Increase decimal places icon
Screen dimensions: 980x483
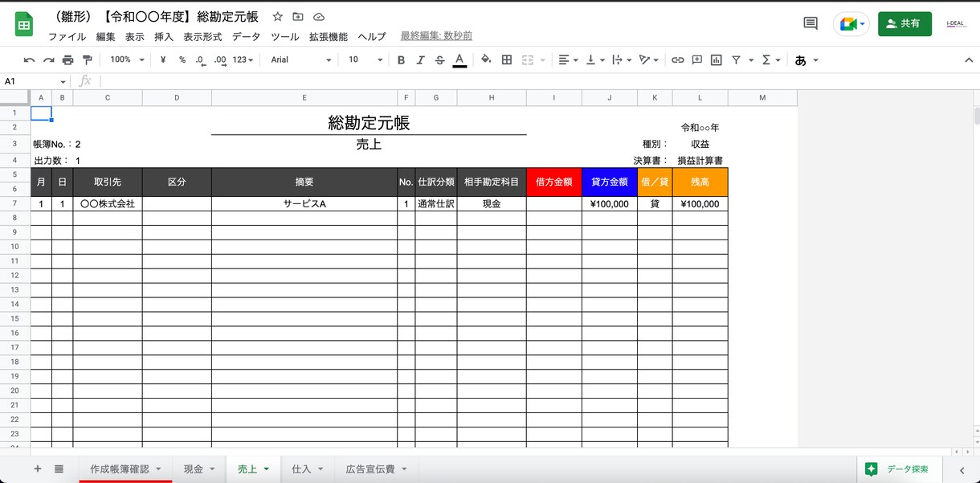point(219,60)
